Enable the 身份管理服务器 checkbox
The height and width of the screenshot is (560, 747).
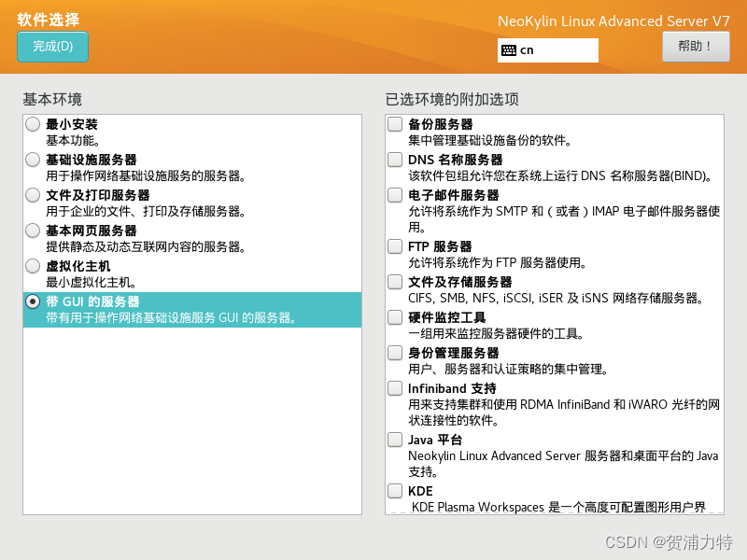(395, 353)
